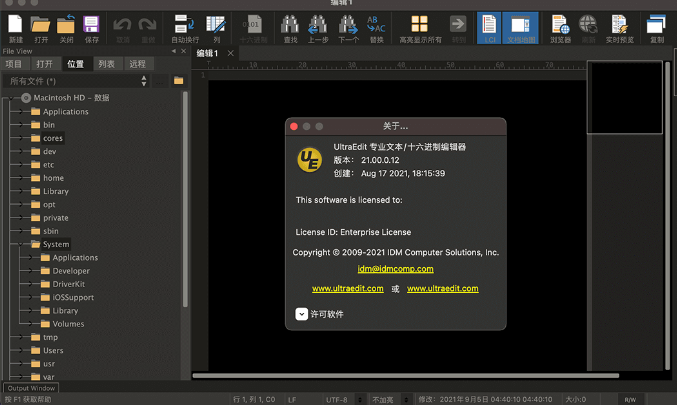This screenshot has height=405, width=677.
Task: Click the 关闭 close file toolbar icon
Action: click(x=66, y=24)
